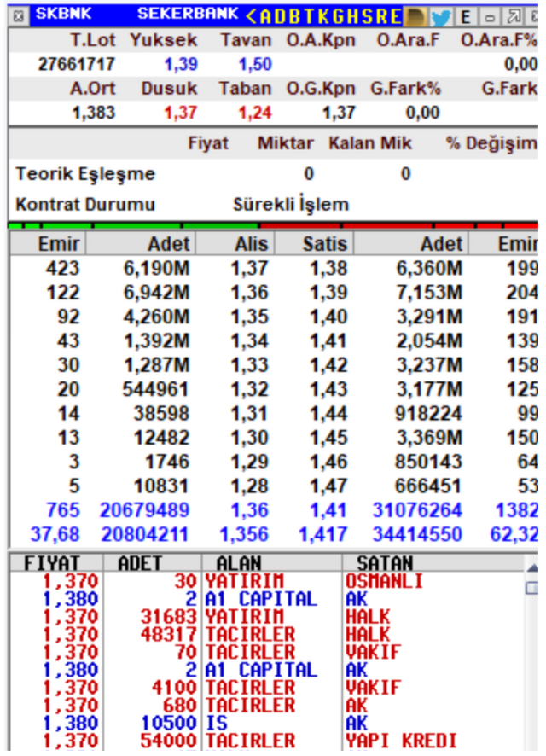This screenshot has height=756, width=546.
Task: Select ask quantity 666451
Action: point(428,486)
